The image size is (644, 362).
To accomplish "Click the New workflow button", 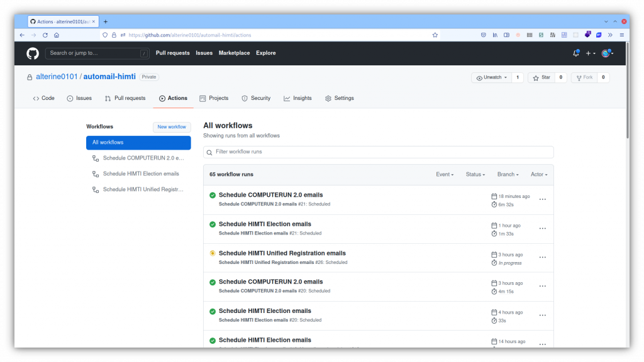I will coord(172,127).
